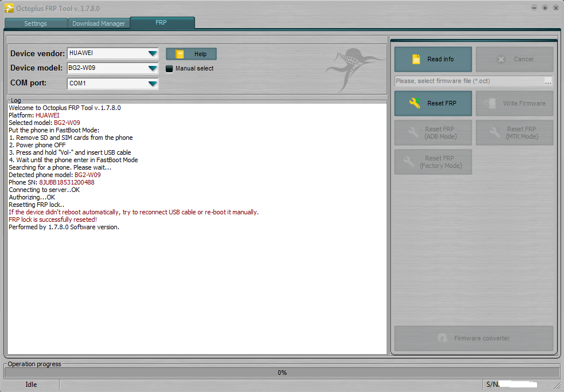Image resolution: width=564 pixels, height=392 pixels.
Task: Click the Write Firmware button
Action: click(x=514, y=103)
